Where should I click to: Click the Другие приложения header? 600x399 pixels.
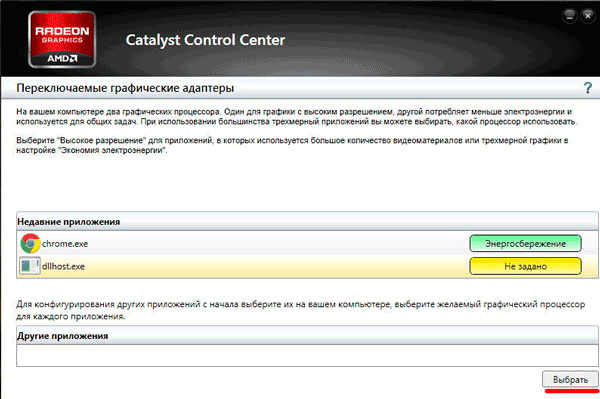pyautogui.click(x=307, y=335)
